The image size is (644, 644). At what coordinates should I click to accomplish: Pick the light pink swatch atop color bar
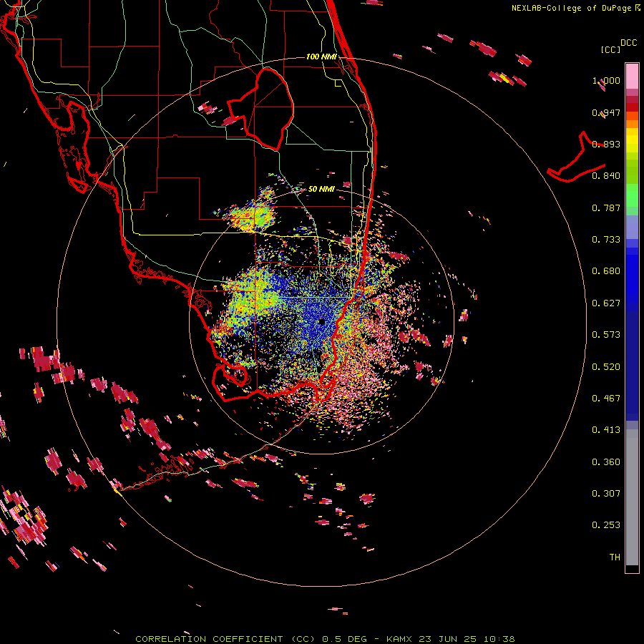click(x=632, y=77)
